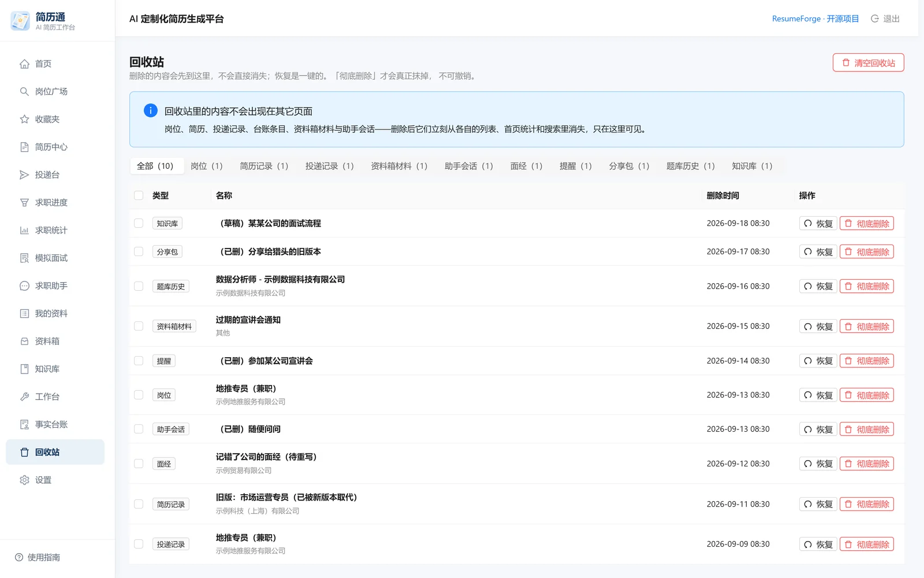The height and width of the screenshot is (578, 924).
Task: Permanently delete the 知识库 draft row
Action: pyautogui.click(x=866, y=224)
